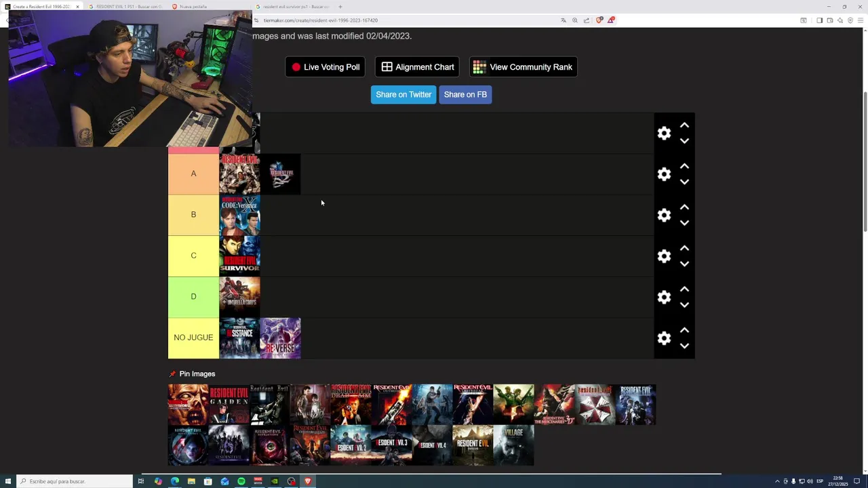
Task: Select the Umbrella Corps cover in D tier
Action: pos(239,297)
